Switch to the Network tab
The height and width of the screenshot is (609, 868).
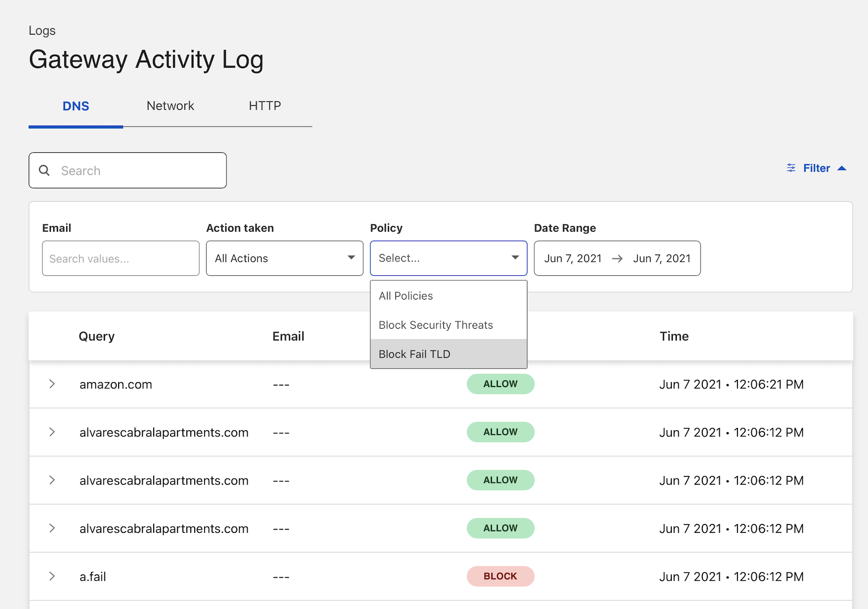pyautogui.click(x=170, y=106)
